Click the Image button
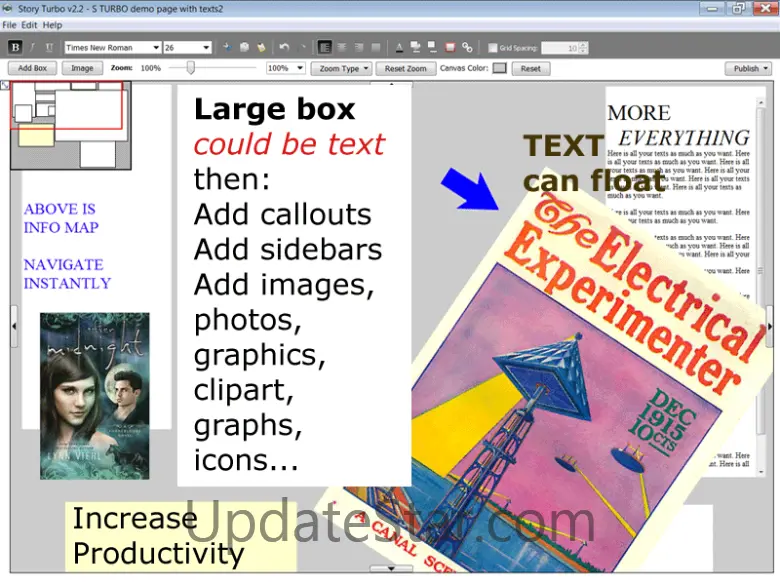The width and height of the screenshot is (780, 585). point(82,68)
